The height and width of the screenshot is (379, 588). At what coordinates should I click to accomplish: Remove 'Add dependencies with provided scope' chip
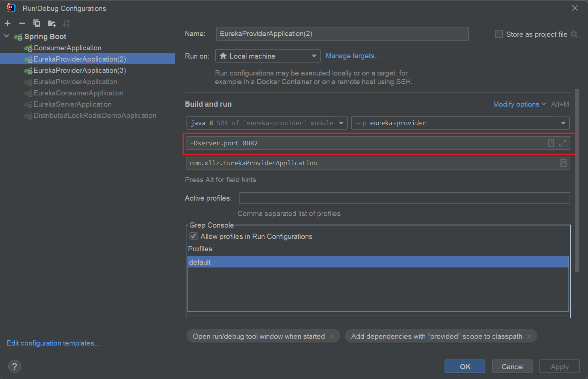point(529,337)
